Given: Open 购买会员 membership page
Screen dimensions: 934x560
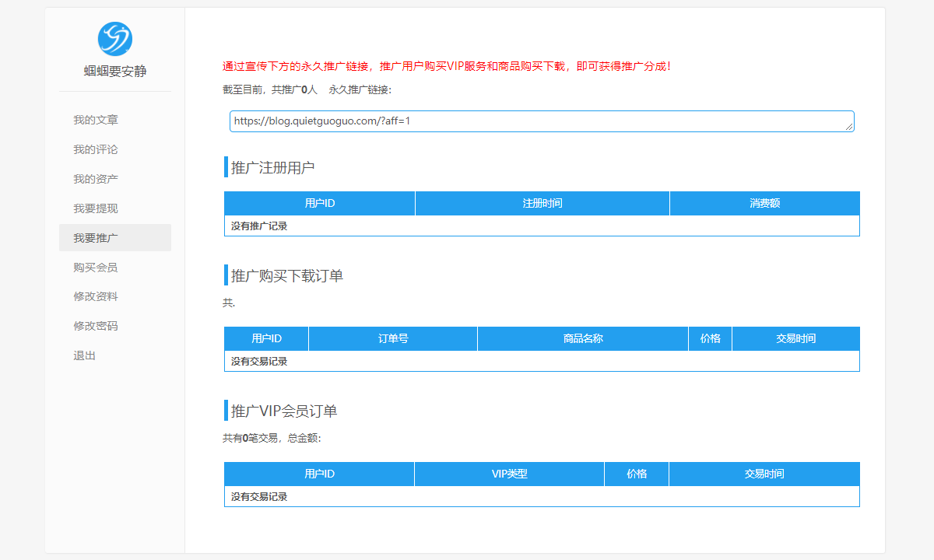Looking at the screenshot, I should (x=96, y=268).
